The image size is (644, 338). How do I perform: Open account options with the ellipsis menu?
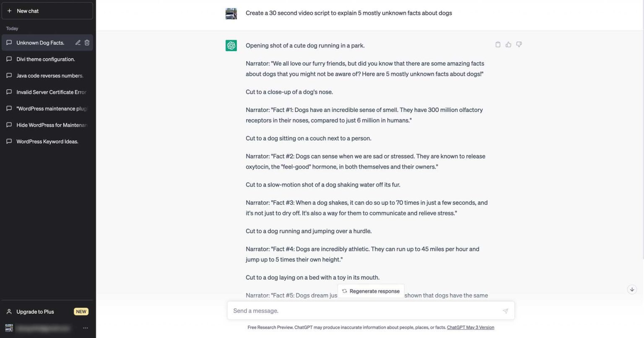tap(86, 328)
